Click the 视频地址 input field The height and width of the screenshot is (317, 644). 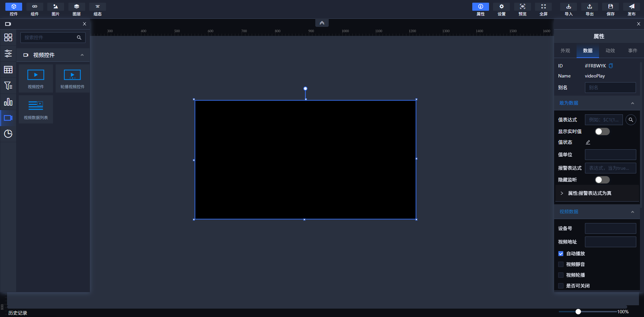tap(610, 242)
